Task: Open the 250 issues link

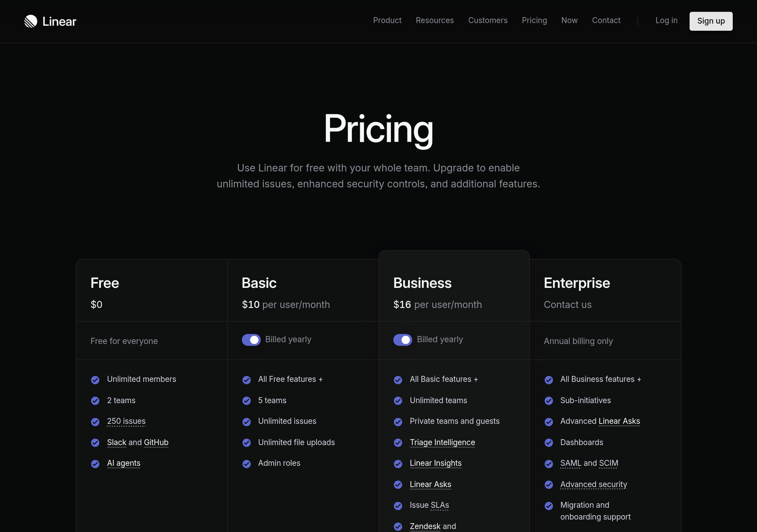Action: click(126, 421)
